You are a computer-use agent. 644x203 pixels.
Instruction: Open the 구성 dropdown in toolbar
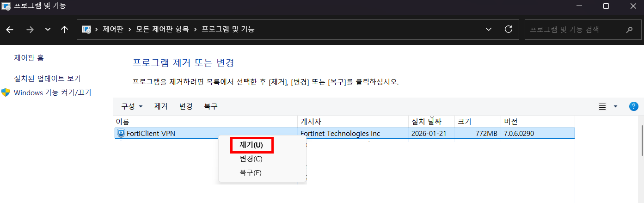coord(132,106)
